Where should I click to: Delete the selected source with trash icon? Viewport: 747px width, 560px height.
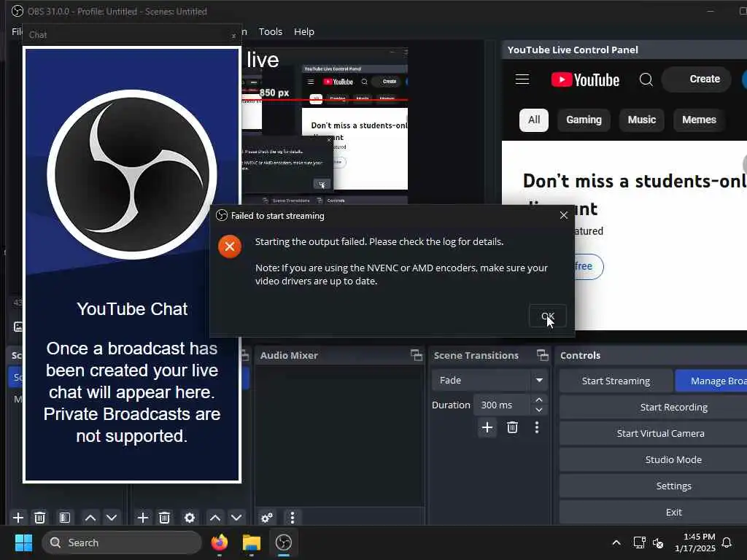[x=164, y=518]
